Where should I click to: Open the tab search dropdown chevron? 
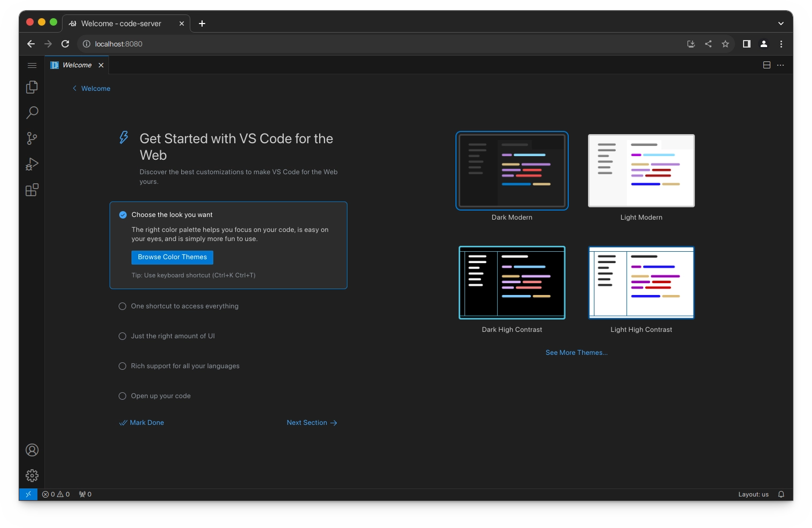click(781, 24)
